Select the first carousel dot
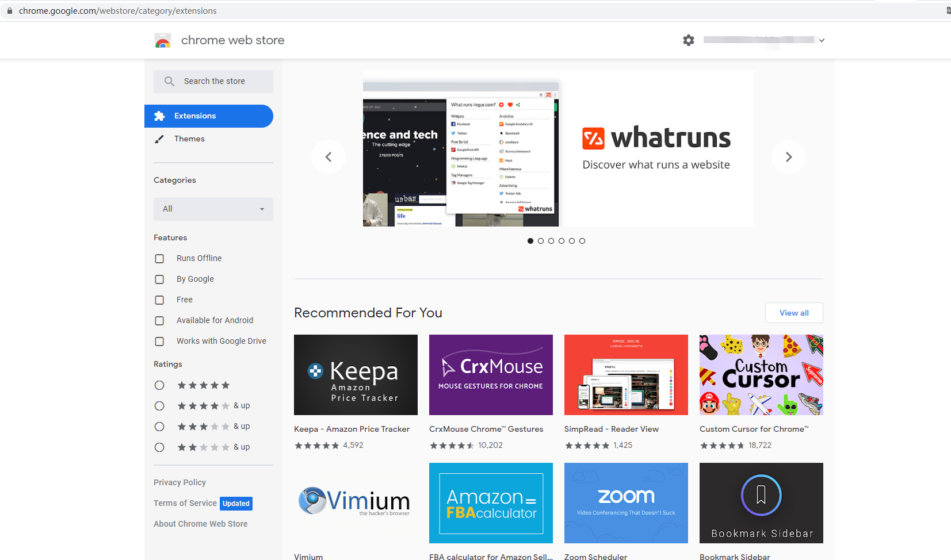 tap(530, 241)
